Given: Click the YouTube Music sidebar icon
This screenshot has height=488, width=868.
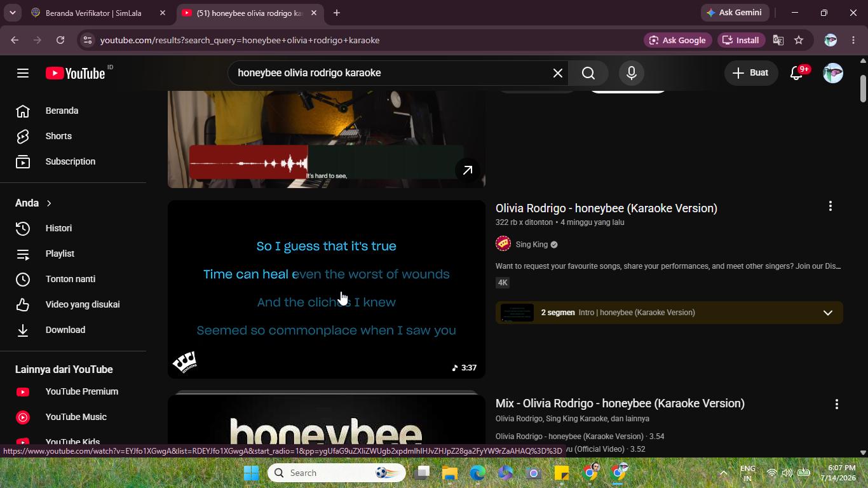Looking at the screenshot, I should [23, 417].
